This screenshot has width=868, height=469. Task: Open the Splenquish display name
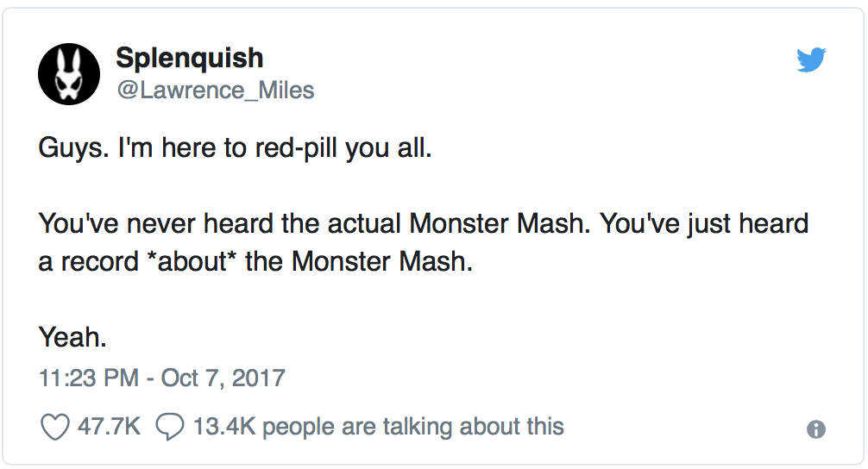point(189,58)
